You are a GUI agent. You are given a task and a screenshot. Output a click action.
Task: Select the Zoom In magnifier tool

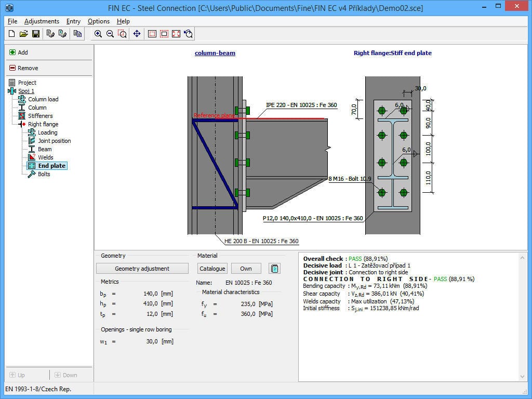point(98,34)
